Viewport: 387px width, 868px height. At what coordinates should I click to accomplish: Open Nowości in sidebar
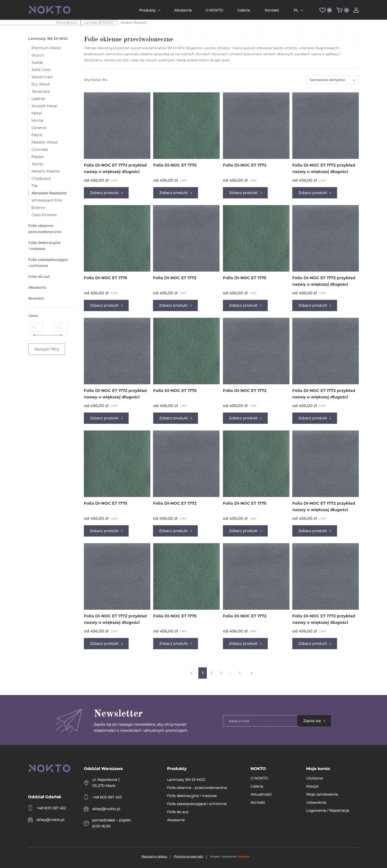[x=36, y=298]
